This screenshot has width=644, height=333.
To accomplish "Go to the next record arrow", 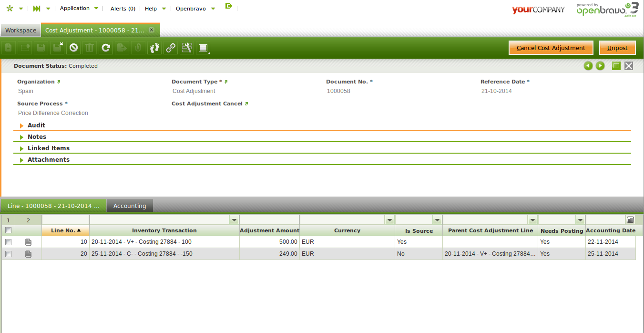I will (x=600, y=66).
